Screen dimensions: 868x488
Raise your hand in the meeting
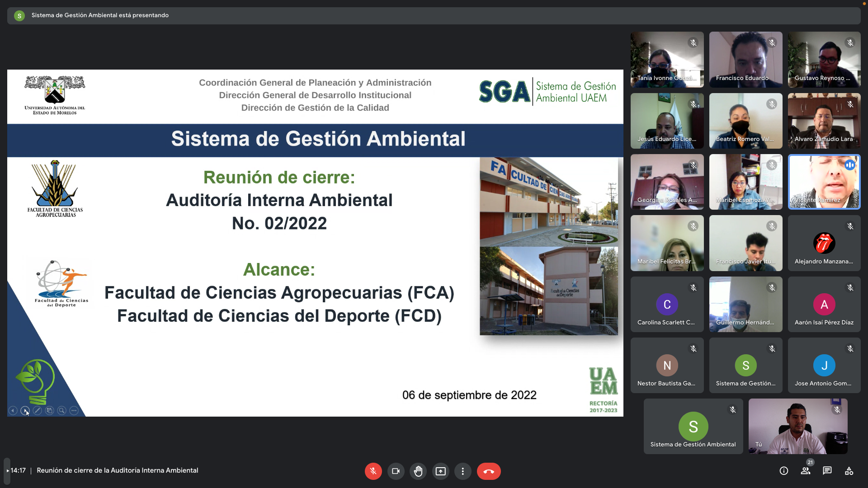(x=418, y=471)
